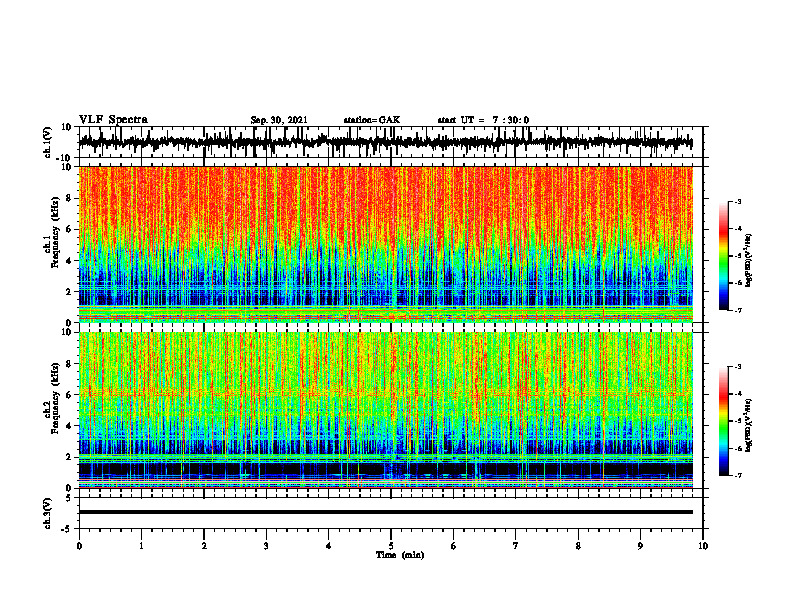Click the "-5" tick on ch.3(V) axis
The width and height of the screenshot is (792, 612).
tap(67, 529)
